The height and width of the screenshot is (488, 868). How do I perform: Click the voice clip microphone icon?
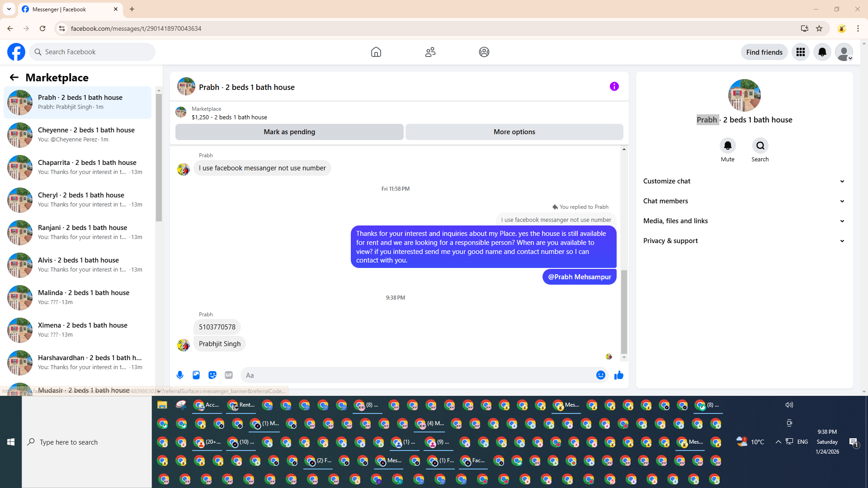pos(180,375)
